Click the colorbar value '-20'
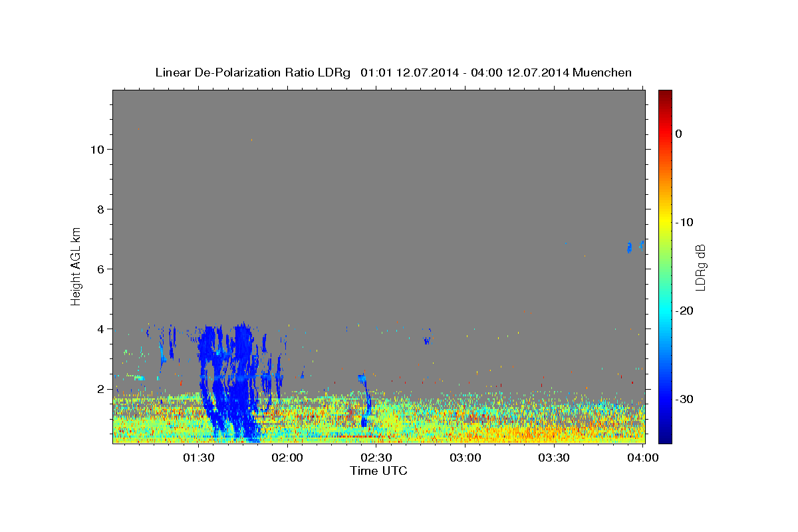This screenshot has height=532, width=798. [x=685, y=311]
